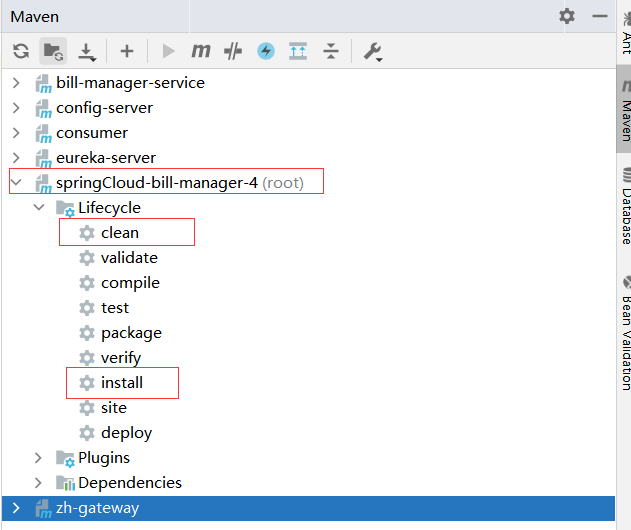Collapse all tree nodes icon
Viewport: 631px width, 530px height.
tap(331, 51)
